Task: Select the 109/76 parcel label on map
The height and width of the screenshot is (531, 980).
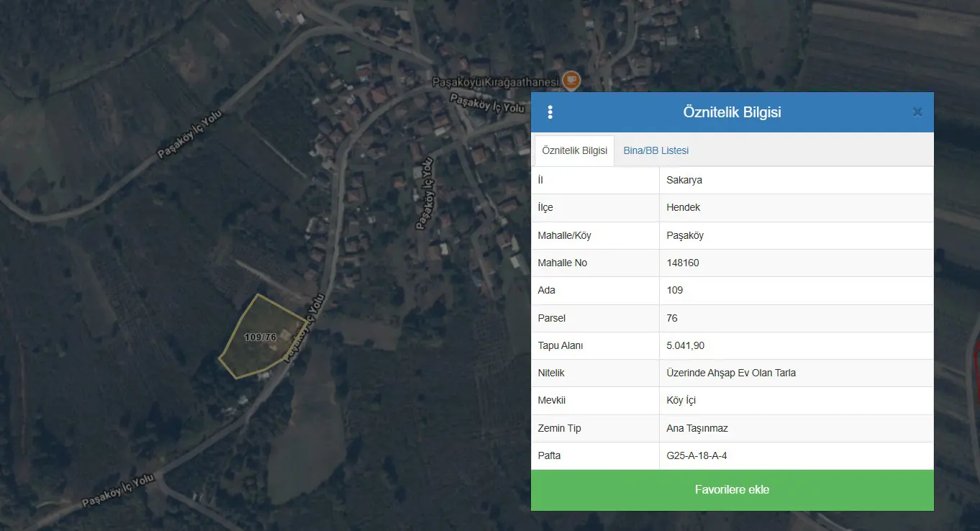Action: [x=260, y=337]
